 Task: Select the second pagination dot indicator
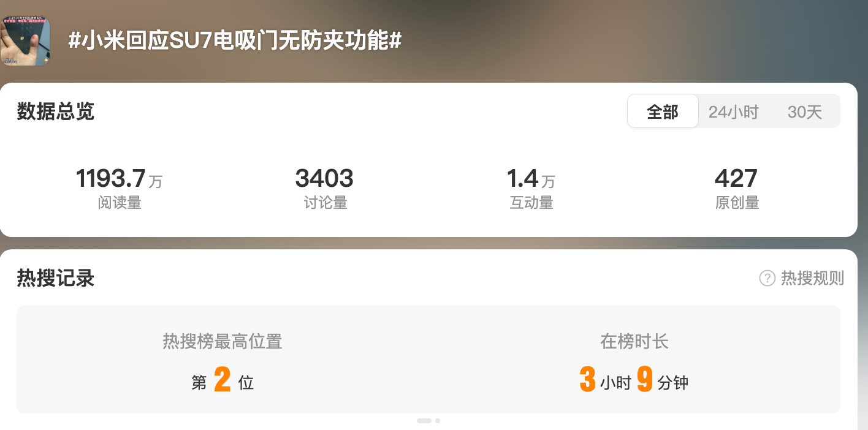[438, 421]
